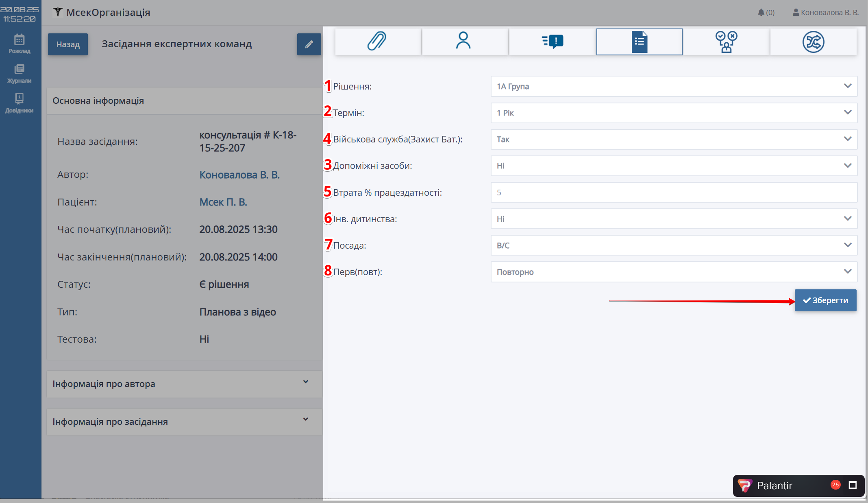Viewport: 868px width, 503px height.
Task: Click the Зберегти save button
Action: pos(825,300)
